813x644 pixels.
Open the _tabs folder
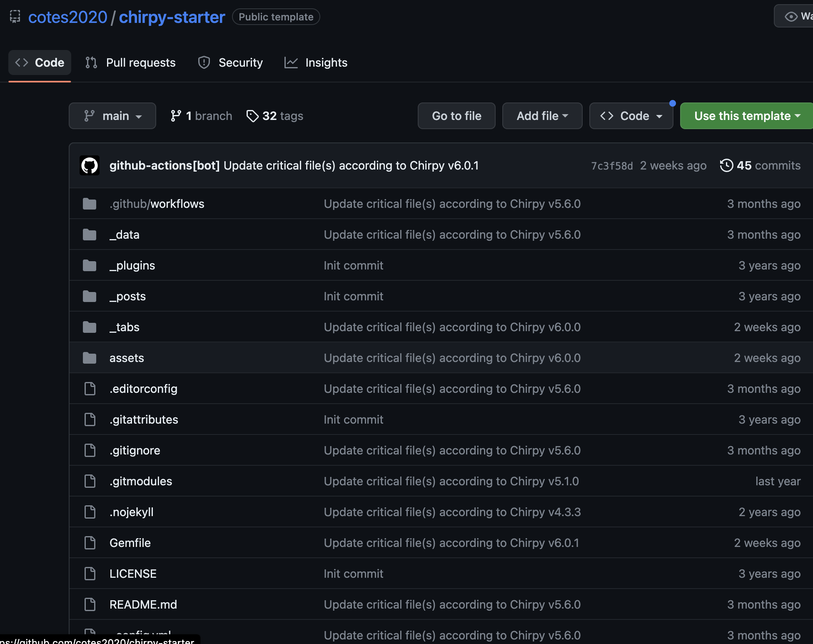tap(125, 327)
